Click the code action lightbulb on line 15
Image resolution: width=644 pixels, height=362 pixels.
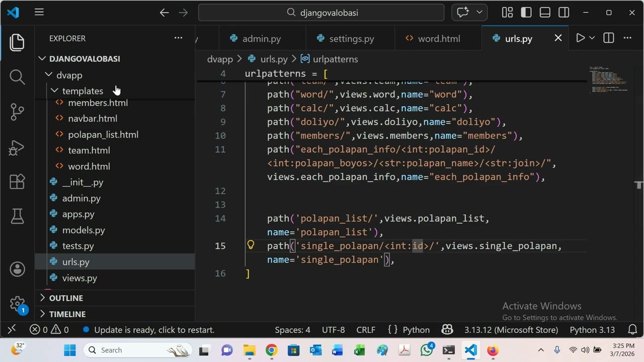[x=251, y=245]
